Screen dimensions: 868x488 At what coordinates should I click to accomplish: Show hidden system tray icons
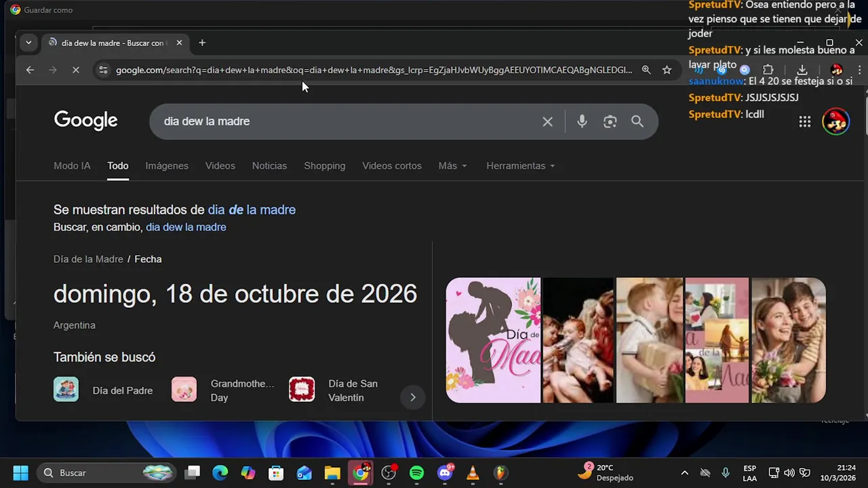point(684,472)
